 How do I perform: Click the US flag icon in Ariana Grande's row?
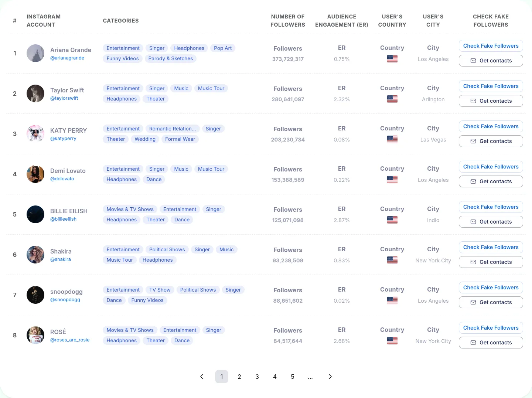(x=392, y=59)
